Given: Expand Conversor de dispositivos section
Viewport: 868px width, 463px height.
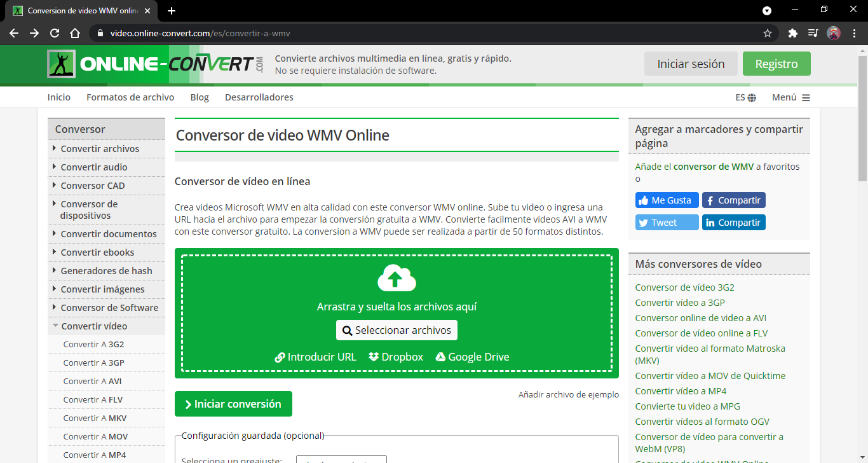Looking at the screenshot, I should 106,210.
